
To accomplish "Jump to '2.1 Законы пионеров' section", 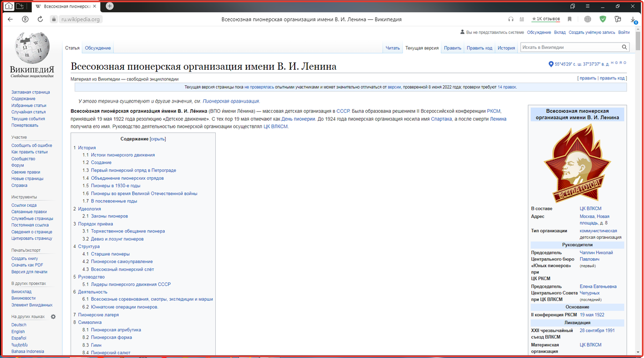I will click(105, 216).
